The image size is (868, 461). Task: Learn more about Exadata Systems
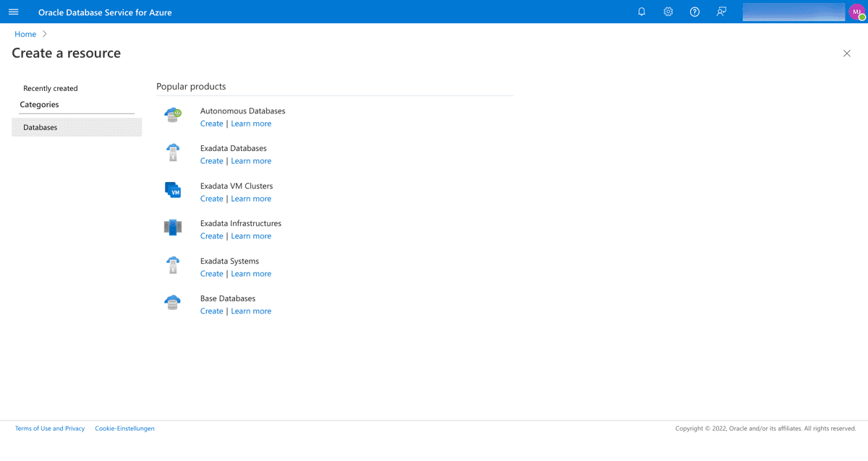251,274
